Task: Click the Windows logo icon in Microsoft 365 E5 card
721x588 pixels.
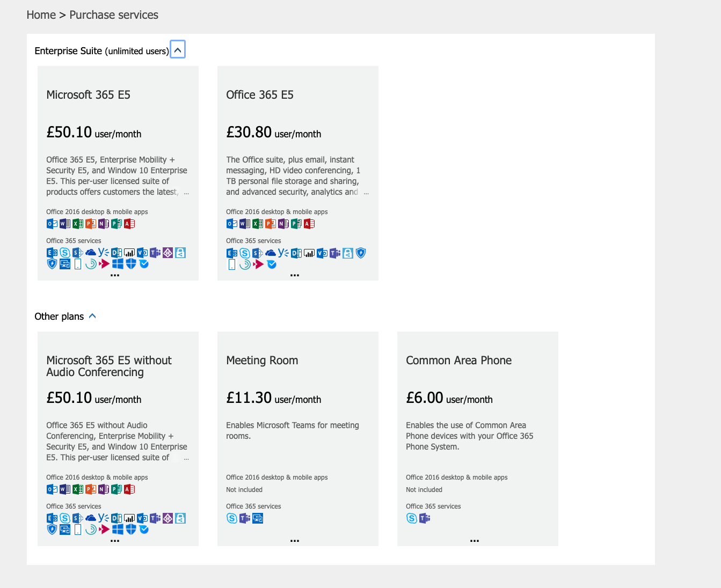Action: [118, 264]
